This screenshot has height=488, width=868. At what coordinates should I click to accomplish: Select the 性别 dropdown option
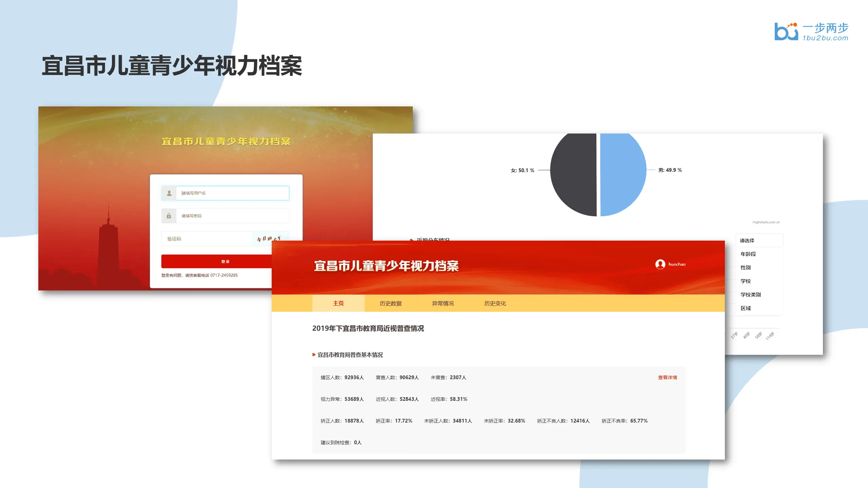coord(746,268)
